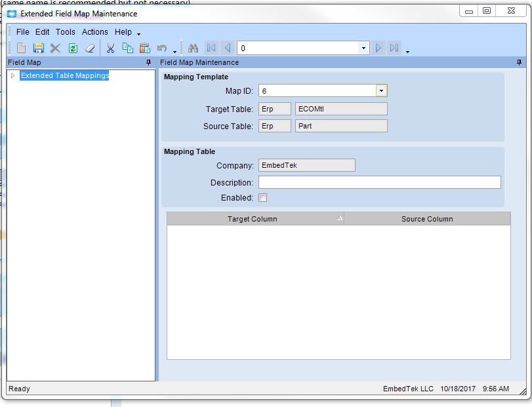The image size is (532, 407).
Task: Copy selection with the copy icon
Action: click(x=127, y=48)
